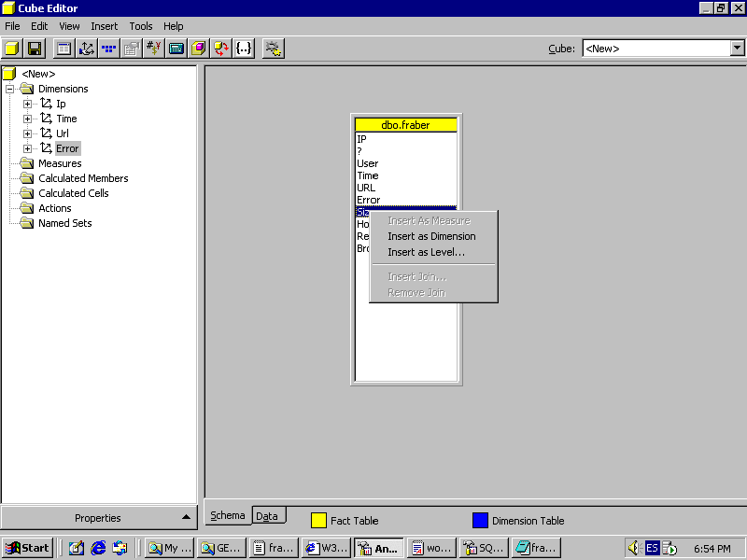Image resolution: width=747 pixels, height=560 pixels.
Task: Click the New Cube toolbar icon
Action: [12, 48]
